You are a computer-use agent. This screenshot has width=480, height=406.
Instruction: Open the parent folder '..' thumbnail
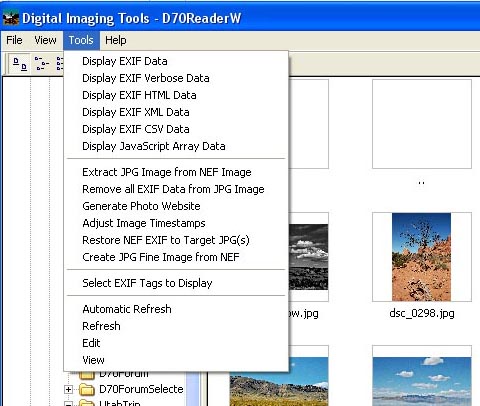click(x=422, y=124)
